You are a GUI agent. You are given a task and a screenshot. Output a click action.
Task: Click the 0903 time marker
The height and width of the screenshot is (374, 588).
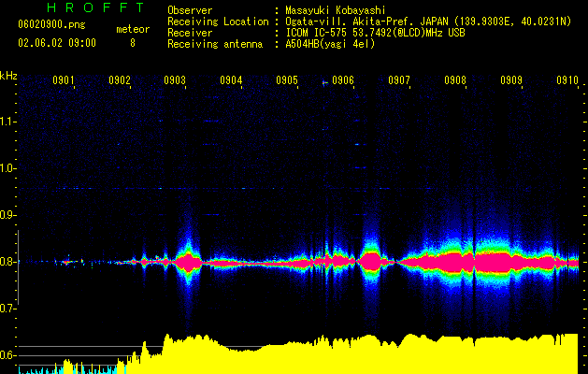point(175,80)
